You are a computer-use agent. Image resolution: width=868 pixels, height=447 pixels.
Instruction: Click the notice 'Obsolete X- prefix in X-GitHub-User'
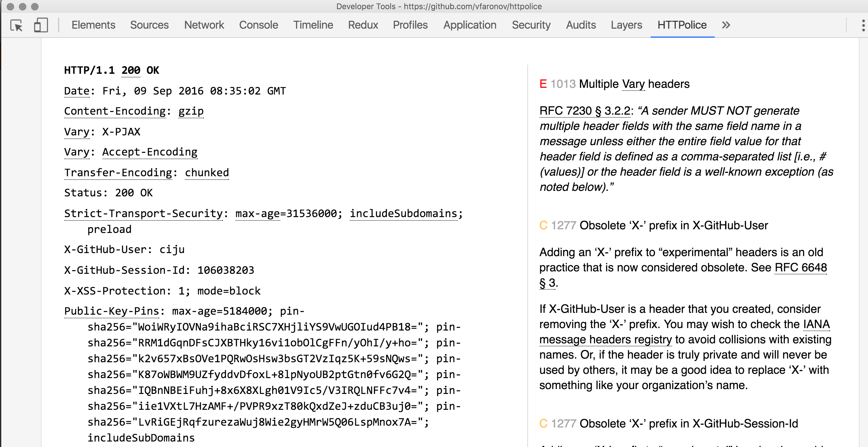point(654,225)
